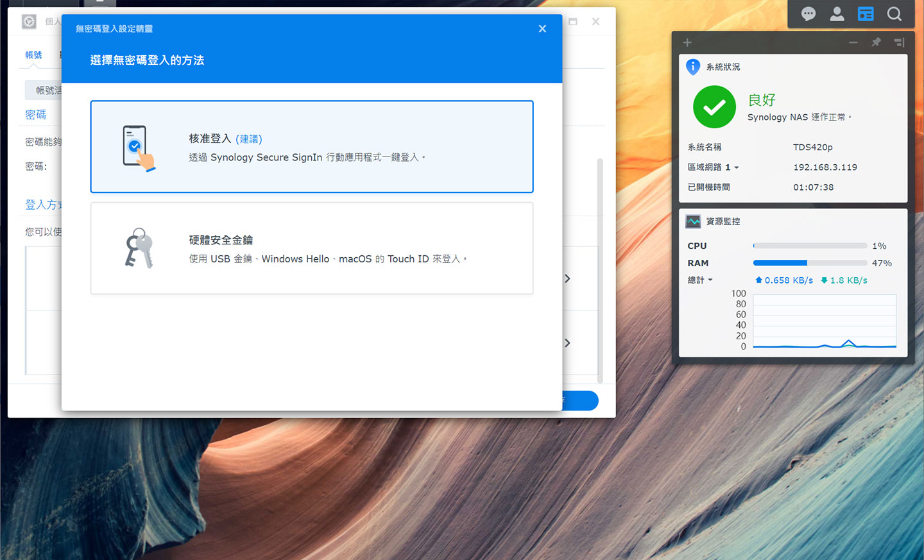The height and width of the screenshot is (560, 924).
Task: Click the upper right-pointing chevron behind wizard
Action: click(x=567, y=278)
